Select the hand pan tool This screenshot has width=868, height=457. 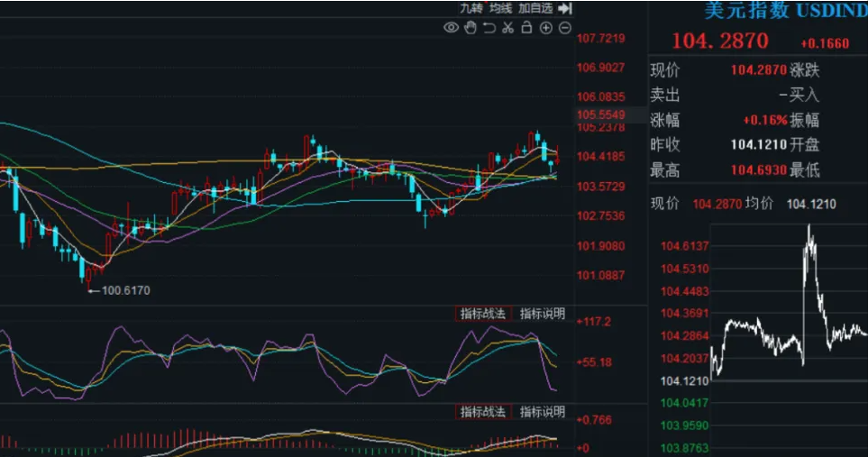(470, 28)
